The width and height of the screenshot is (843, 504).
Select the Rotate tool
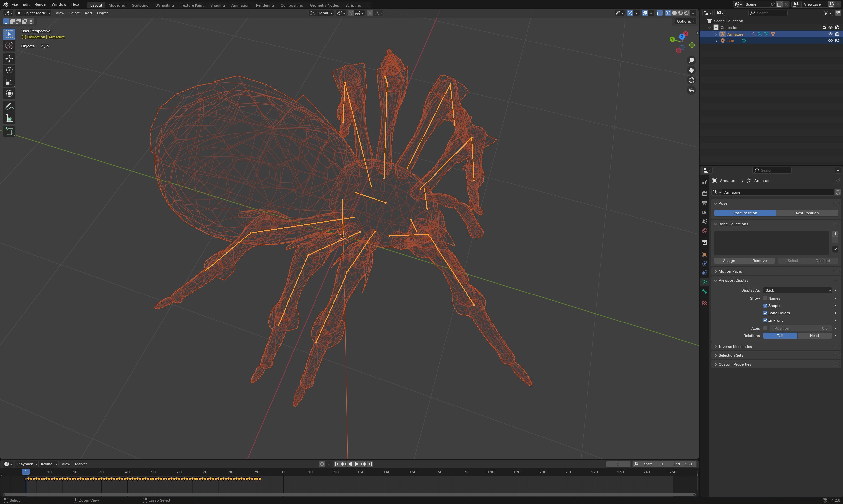click(9, 70)
